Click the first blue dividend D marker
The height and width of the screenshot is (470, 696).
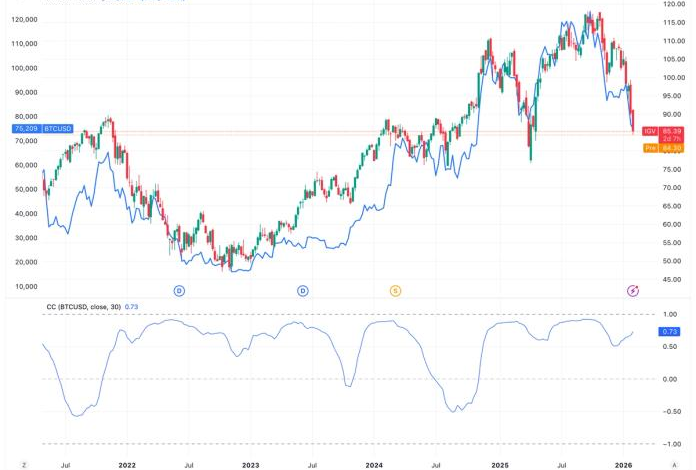[179, 290]
